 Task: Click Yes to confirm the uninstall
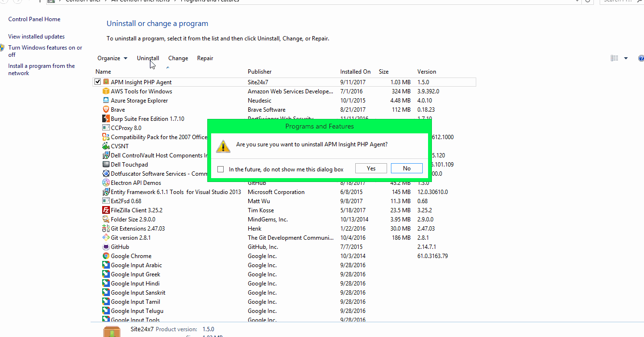(x=371, y=168)
